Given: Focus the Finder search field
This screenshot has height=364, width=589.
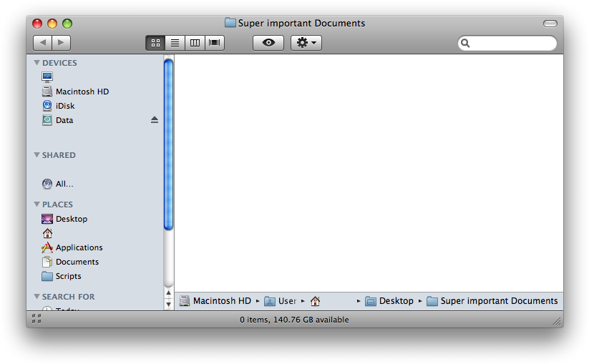Looking at the screenshot, I should click(507, 43).
